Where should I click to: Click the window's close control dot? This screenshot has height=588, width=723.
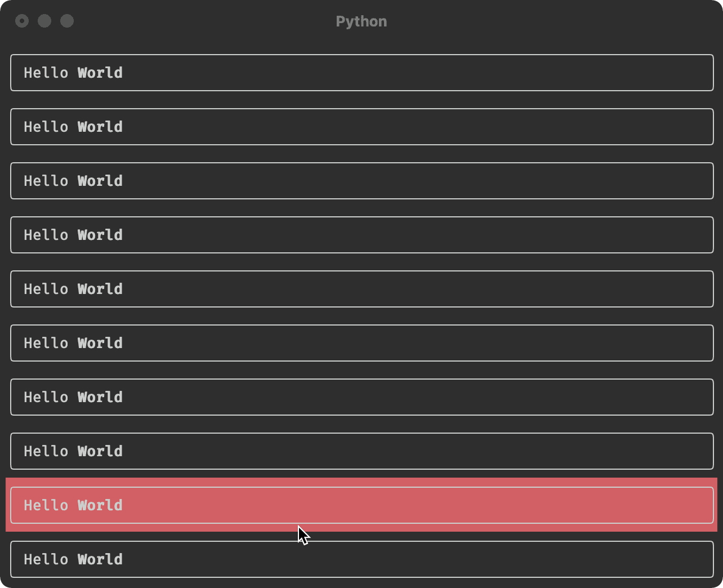click(x=22, y=21)
